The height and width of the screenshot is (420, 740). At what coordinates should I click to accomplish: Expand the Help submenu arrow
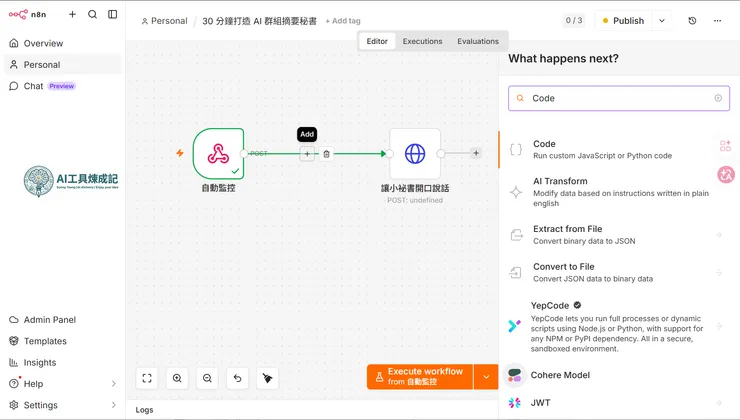pyautogui.click(x=114, y=384)
